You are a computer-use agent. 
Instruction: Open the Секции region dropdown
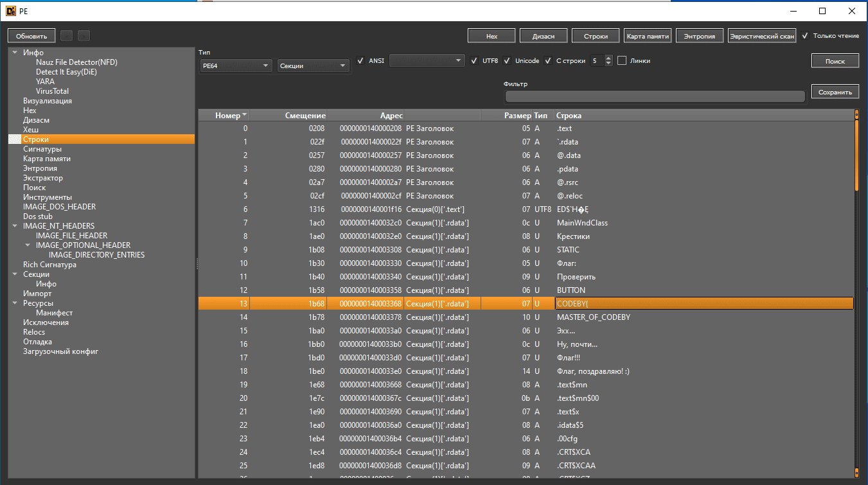click(313, 66)
